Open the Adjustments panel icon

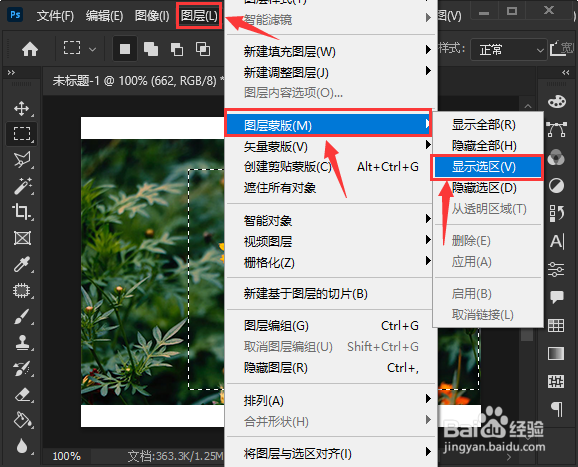(x=556, y=186)
